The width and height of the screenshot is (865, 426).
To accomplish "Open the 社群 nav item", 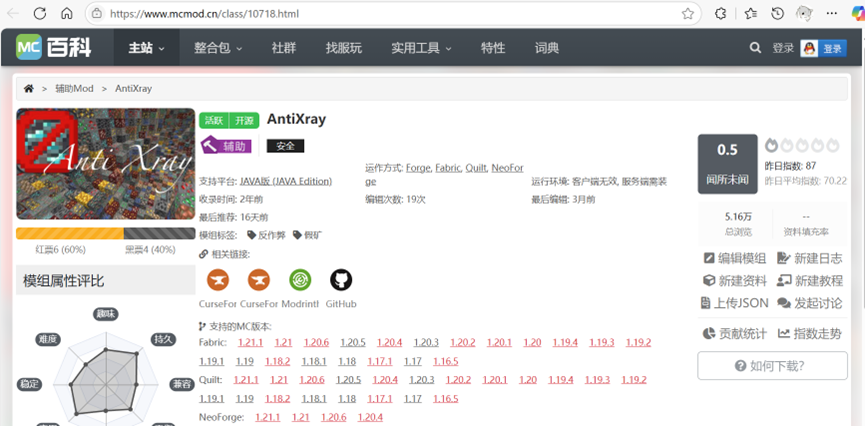I will click(x=284, y=48).
